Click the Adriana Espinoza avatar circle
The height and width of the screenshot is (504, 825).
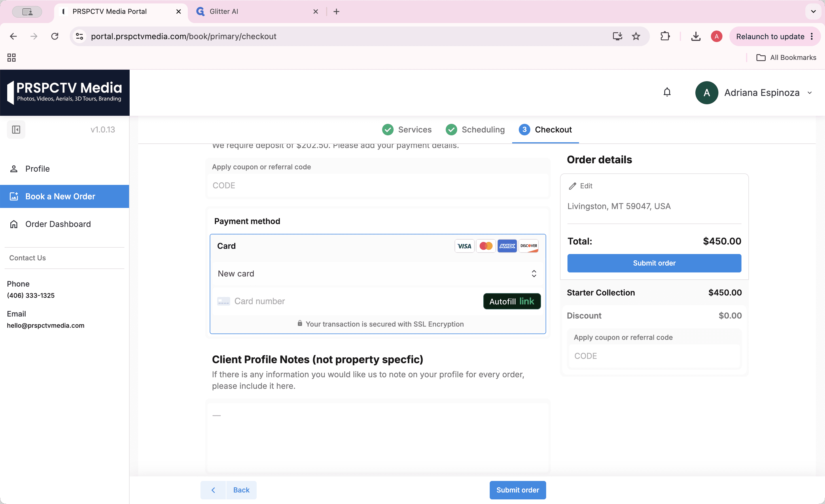pyautogui.click(x=707, y=93)
